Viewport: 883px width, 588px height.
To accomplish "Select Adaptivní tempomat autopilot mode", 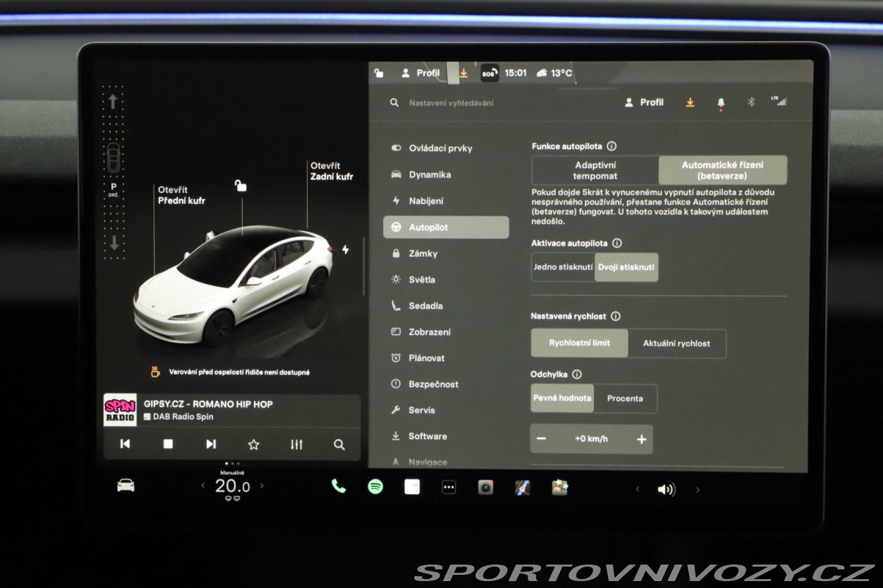I will pyautogui.click(x=595, y=170).
